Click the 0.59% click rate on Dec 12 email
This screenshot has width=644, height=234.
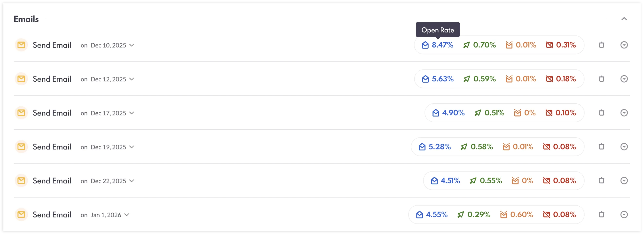point(484,79)
